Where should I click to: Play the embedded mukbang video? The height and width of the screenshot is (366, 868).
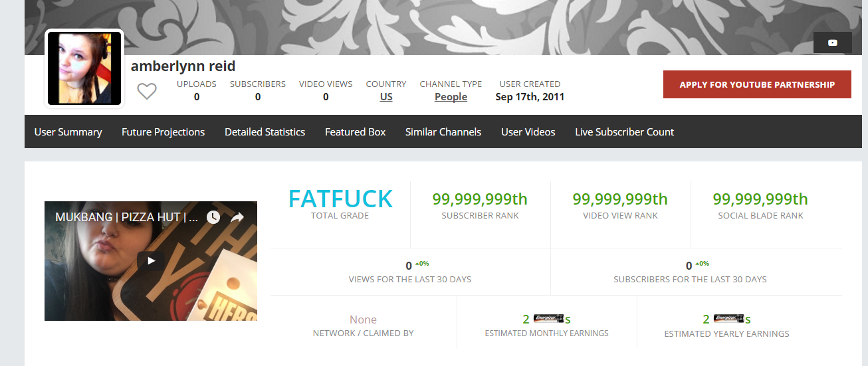point(151,261)
